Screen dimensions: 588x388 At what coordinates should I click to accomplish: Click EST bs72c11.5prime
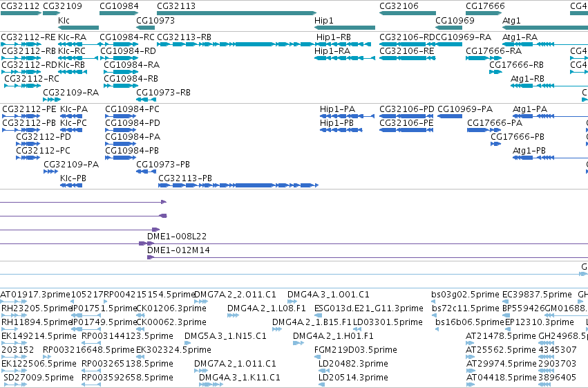(x=466, y=308)
